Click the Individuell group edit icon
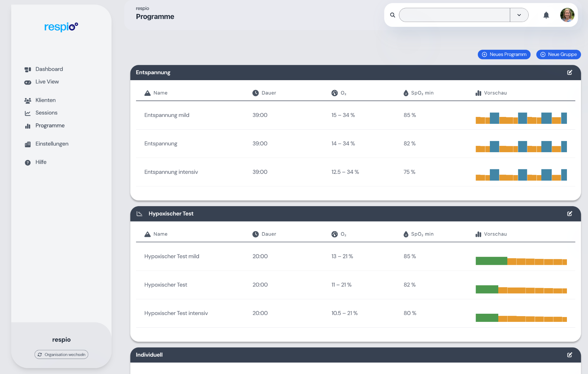Viewport: 588px width, 374px height. point(570,355)
